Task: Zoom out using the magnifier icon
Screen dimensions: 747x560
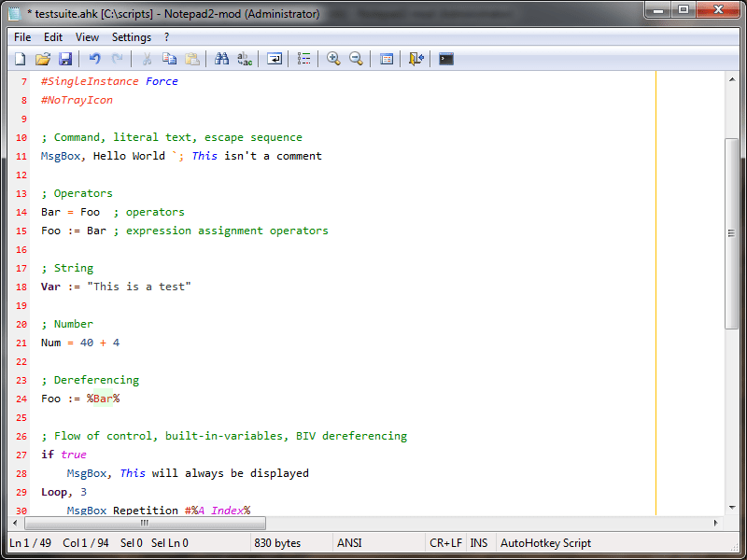Action: point(355,58)
